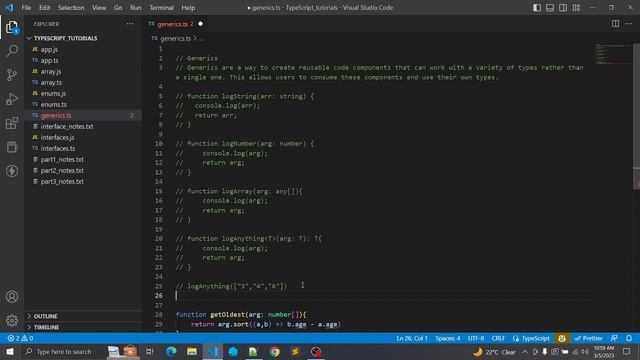Open Google Chrome from the taskbar
Image resolution: width=640 pixels, height=360 pixels.
[274, 351]
